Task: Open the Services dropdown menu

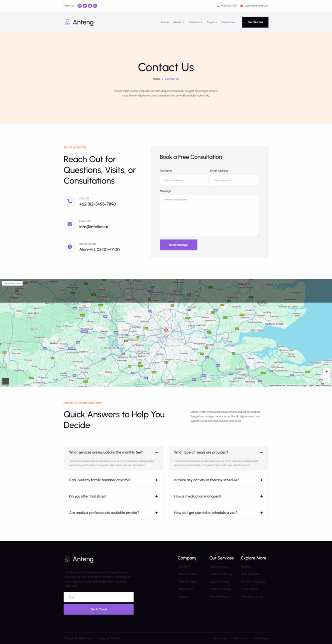Action: [195, 22]
